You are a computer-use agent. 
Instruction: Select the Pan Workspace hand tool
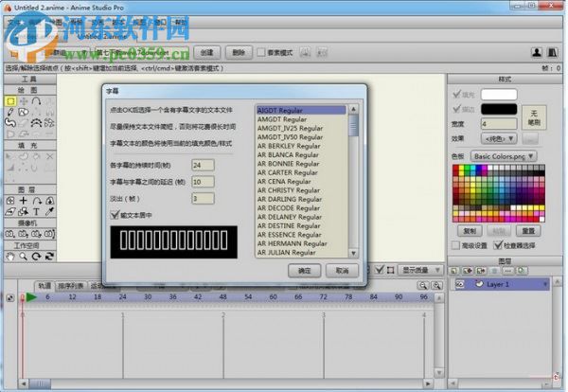click(10, 257)
